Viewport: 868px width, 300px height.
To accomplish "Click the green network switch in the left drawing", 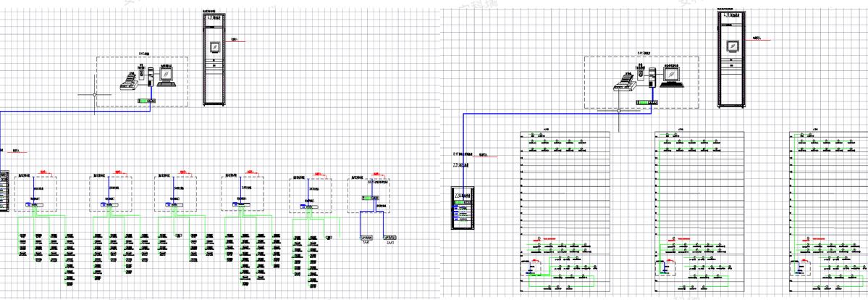I will tap(146, 101).
